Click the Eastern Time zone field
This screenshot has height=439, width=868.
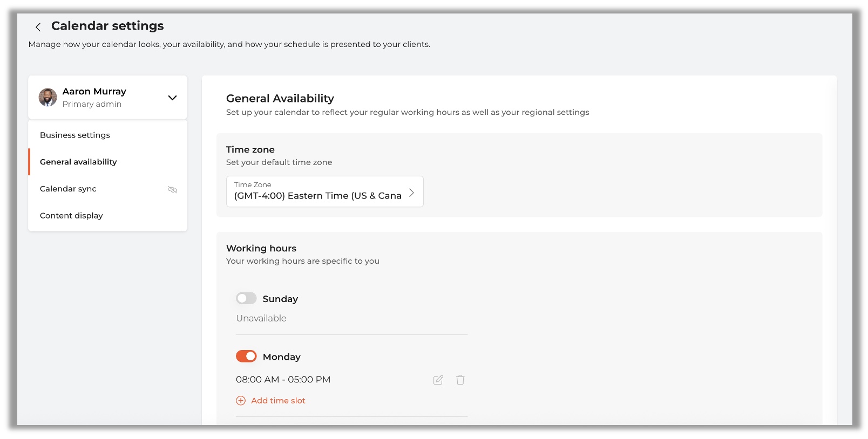point(325,191)
